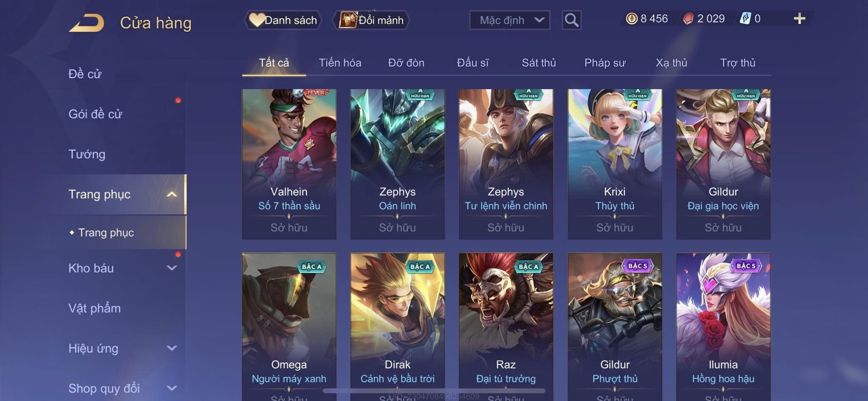
Task: Open Danh sách wishlist heart icon
Action: [256, 20]
